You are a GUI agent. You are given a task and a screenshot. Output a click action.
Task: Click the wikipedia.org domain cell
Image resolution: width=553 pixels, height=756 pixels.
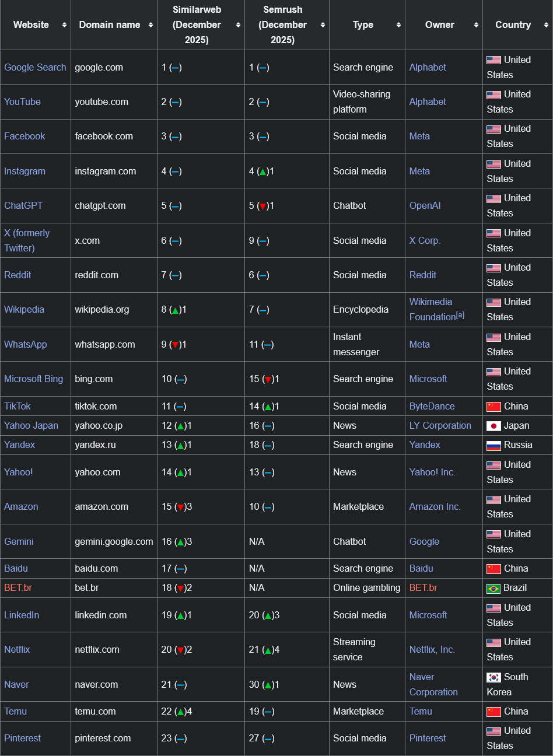tap(114, 309)
